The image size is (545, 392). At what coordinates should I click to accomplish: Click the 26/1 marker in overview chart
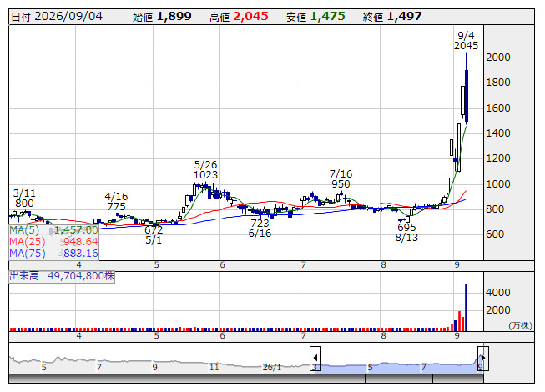pos(271,367)
